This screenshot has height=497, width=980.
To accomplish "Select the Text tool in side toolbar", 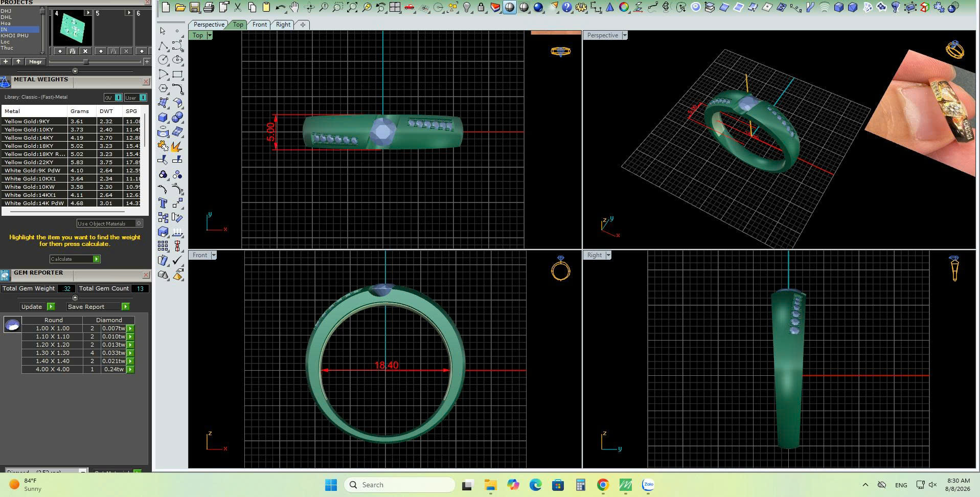I will click(163, 203).
